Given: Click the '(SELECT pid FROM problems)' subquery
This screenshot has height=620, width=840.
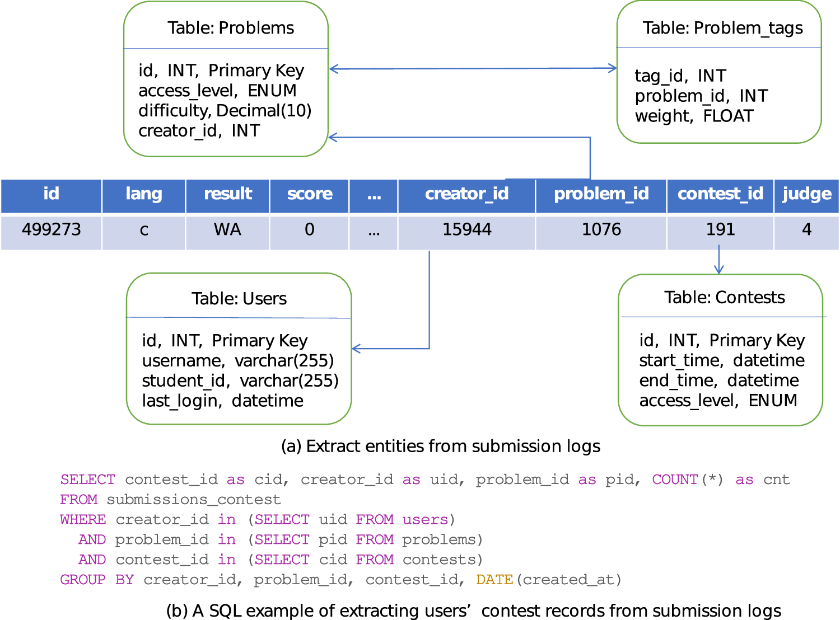Looking at the screenshot, I should [x=365, y=540].
